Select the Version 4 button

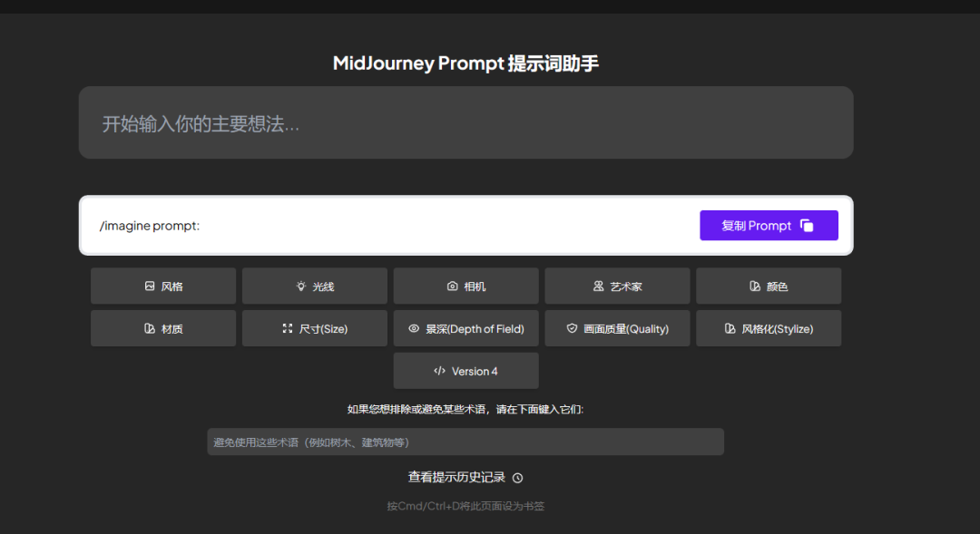click(x=465, y=371)
